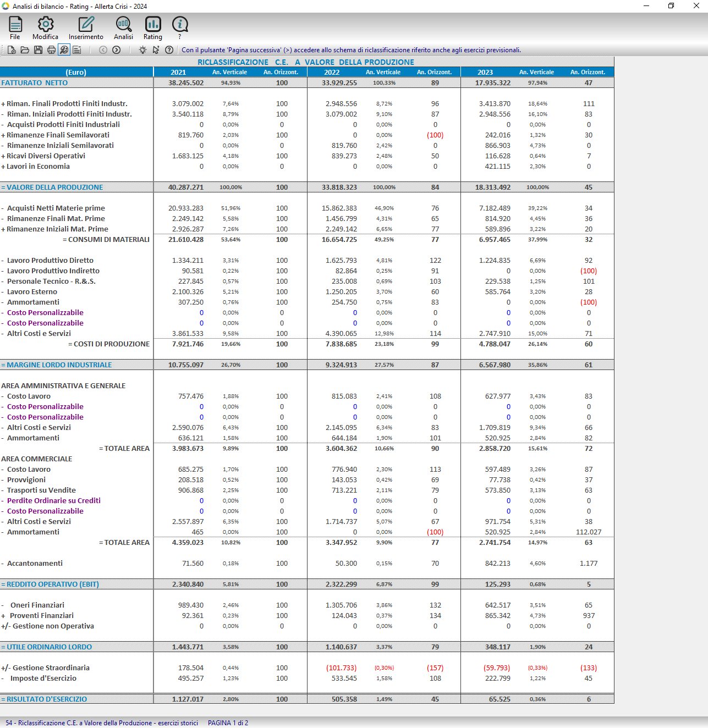Click the new document toolbar icon
The image size is (708, 728).
point(12,50)
